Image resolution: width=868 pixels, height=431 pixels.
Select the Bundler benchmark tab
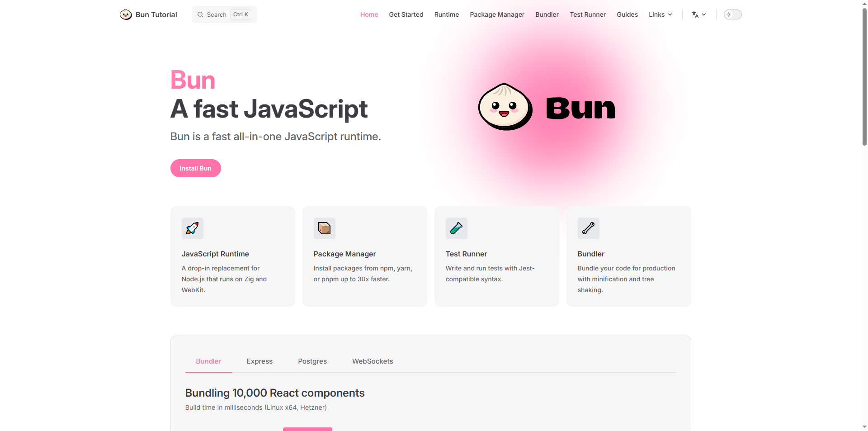(x=208, y=361)
